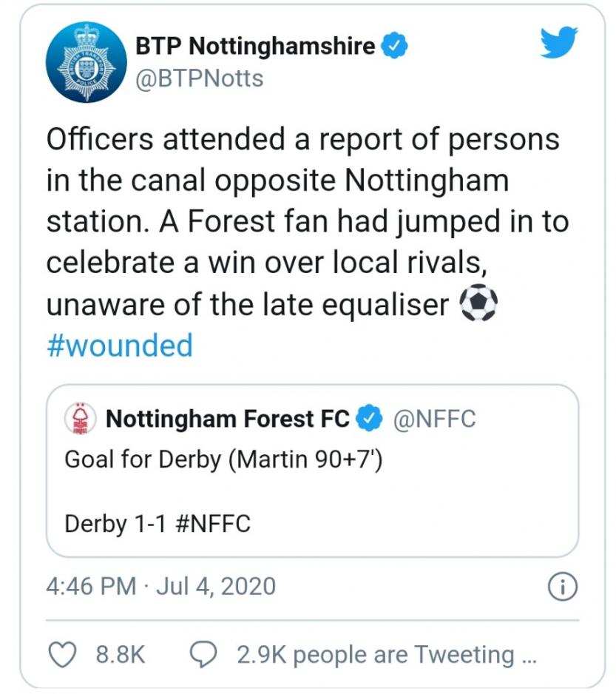The height and width of the screenshot is (694, 616).
Task: Open the tweet info icon
Action: point(561,587)
